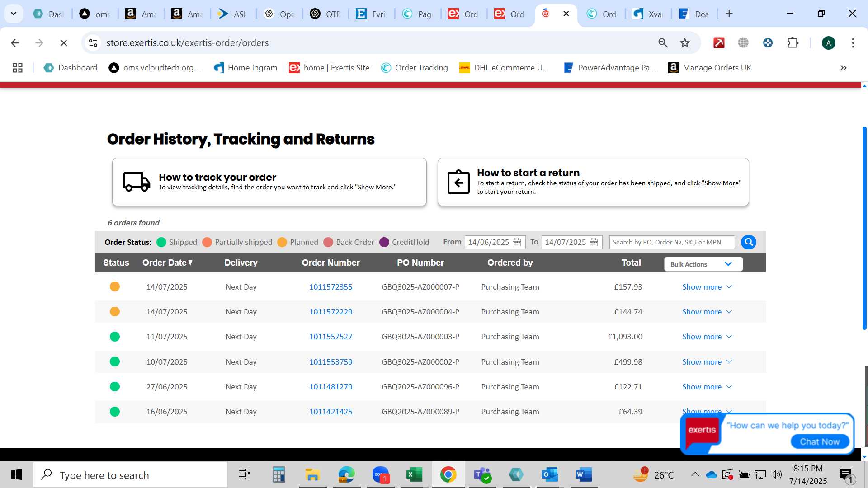Open order number 1011421425 link
The width and height of the screenshot is (868, 488).
(x=330, y=412)
